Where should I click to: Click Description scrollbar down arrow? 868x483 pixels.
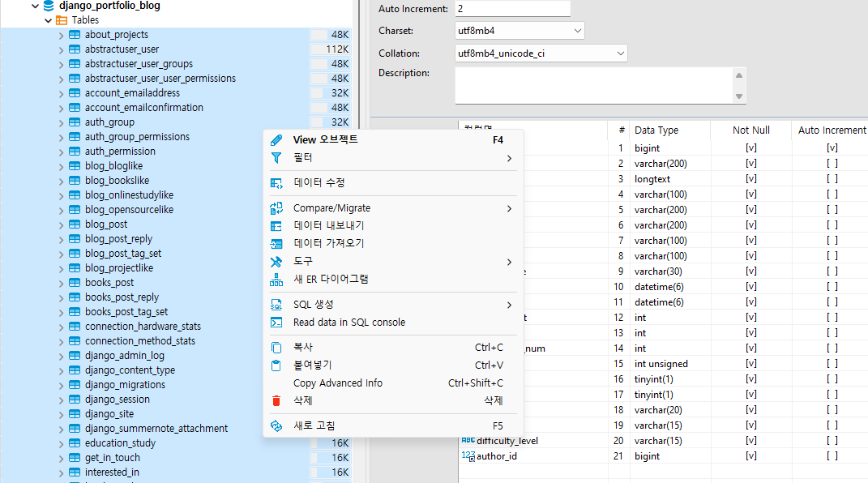[x=739, y=96]
